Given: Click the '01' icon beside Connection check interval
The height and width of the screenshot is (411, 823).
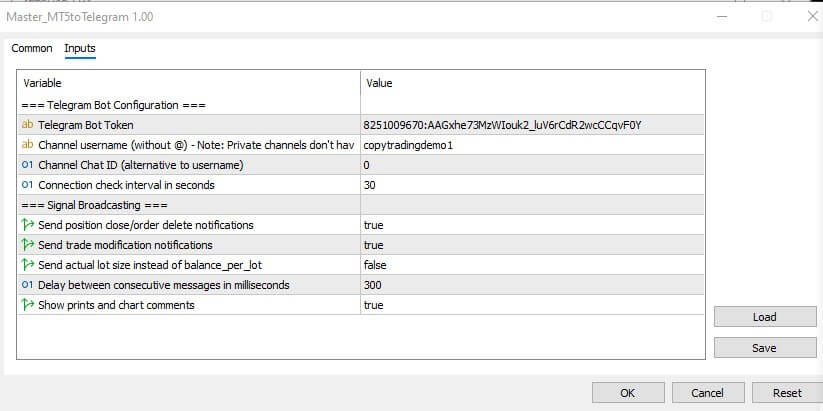Looking at the screenshot, I should click(x=27, y=185).
